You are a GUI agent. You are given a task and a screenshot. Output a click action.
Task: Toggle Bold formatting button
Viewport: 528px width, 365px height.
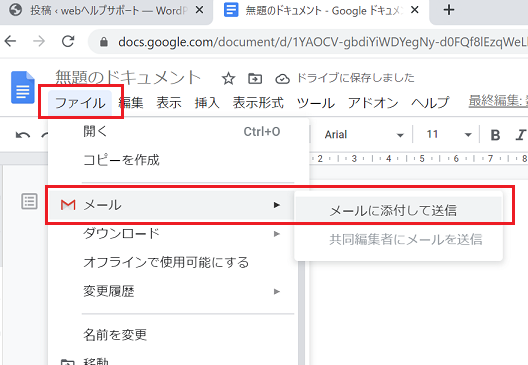click(x=495, y=135)
